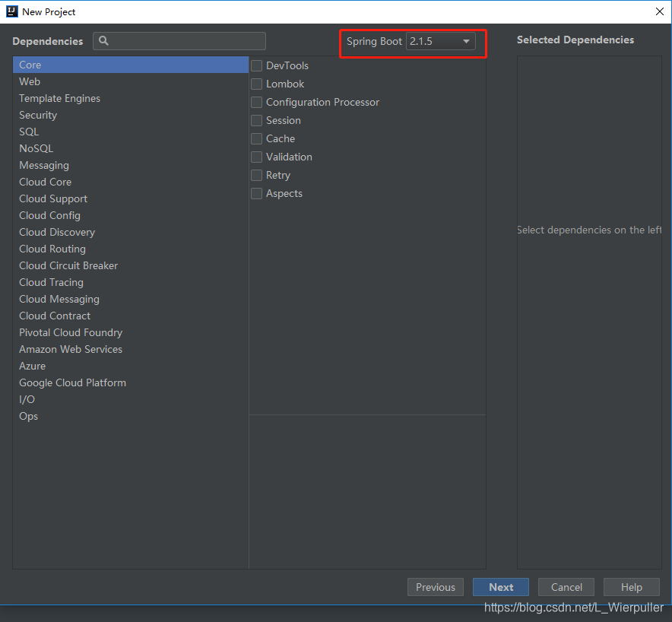Close the New Project dialog

click(x=660, y=11)
